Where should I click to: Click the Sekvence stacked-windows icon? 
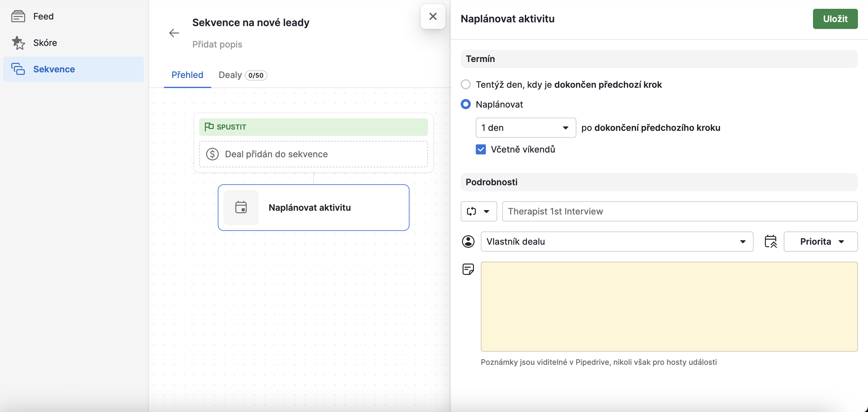[x=18, y=69]
